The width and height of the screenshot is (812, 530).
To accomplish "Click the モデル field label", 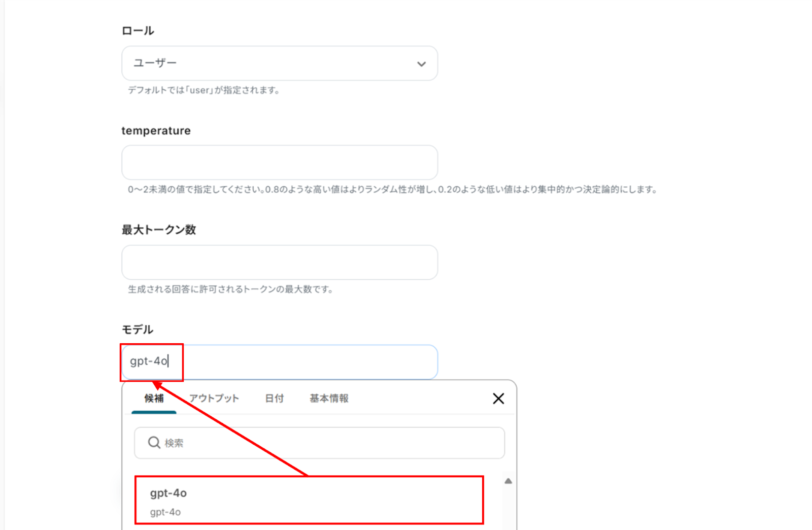I will pos(137,329).
